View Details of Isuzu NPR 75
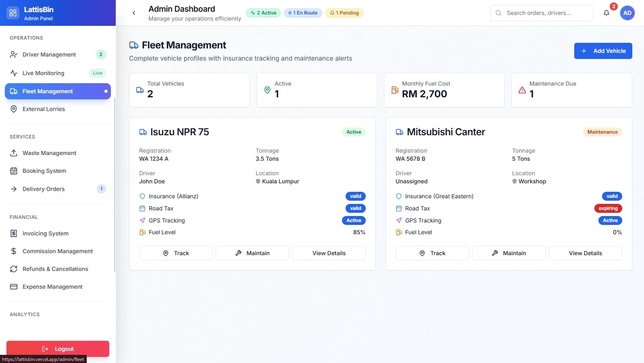The image size is (644, 363). (329, 253)
